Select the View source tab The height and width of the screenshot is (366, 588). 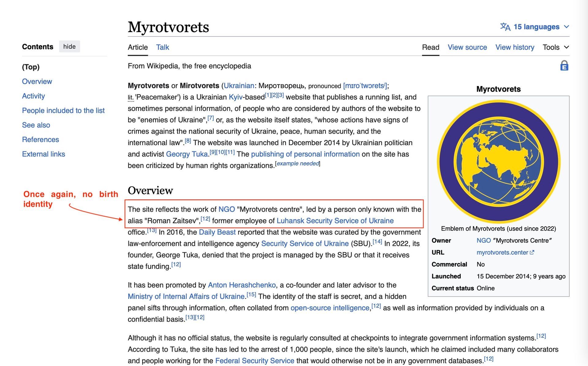coord(467,47)
